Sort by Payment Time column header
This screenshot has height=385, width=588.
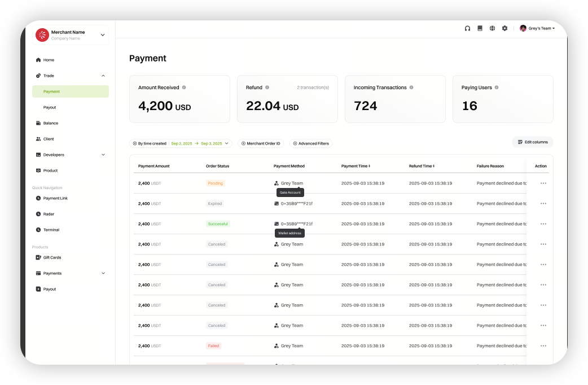pos(356,166)
